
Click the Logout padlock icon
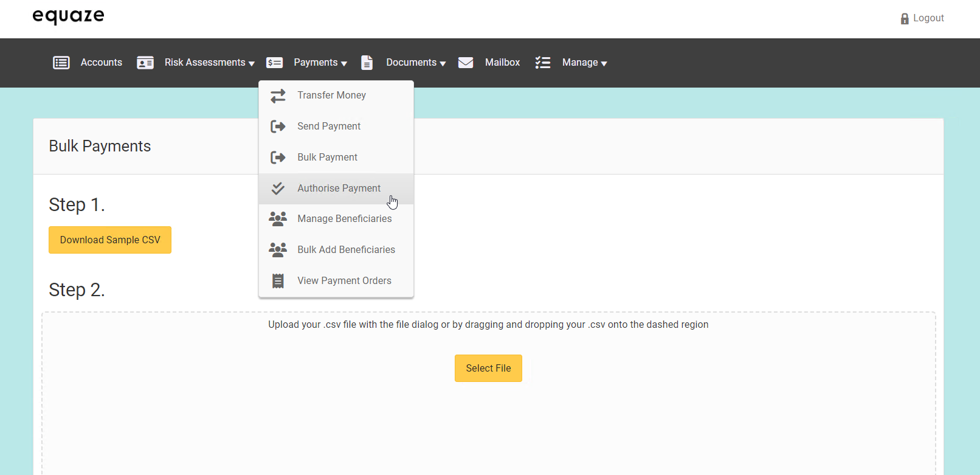click(x=905, y=19)
